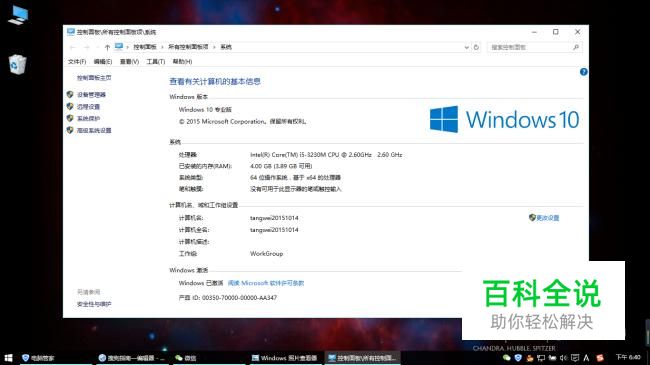Click the 系统 breadcrumb segment
The height and width of the screenshot is (365, 650).
pos(226,47)
